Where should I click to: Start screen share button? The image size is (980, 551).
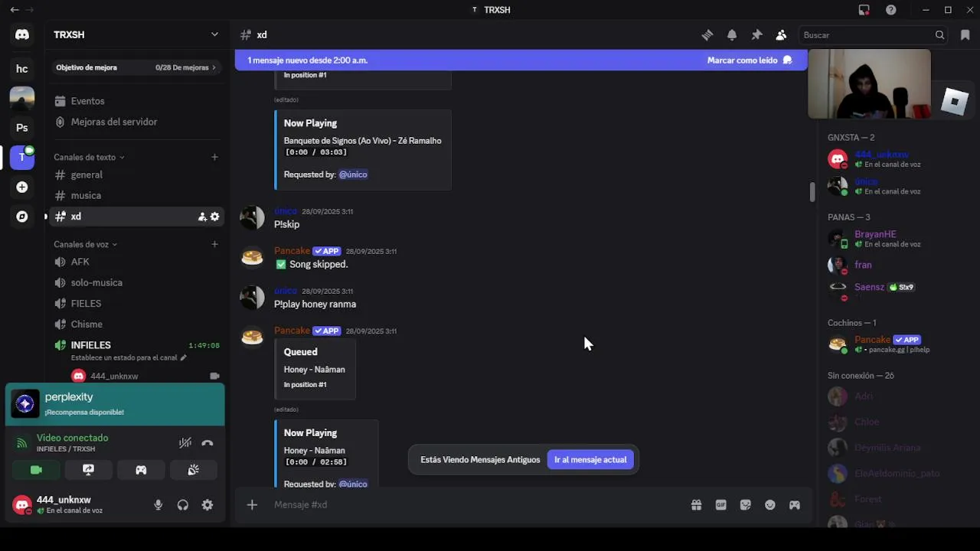(x=89, y=470)
